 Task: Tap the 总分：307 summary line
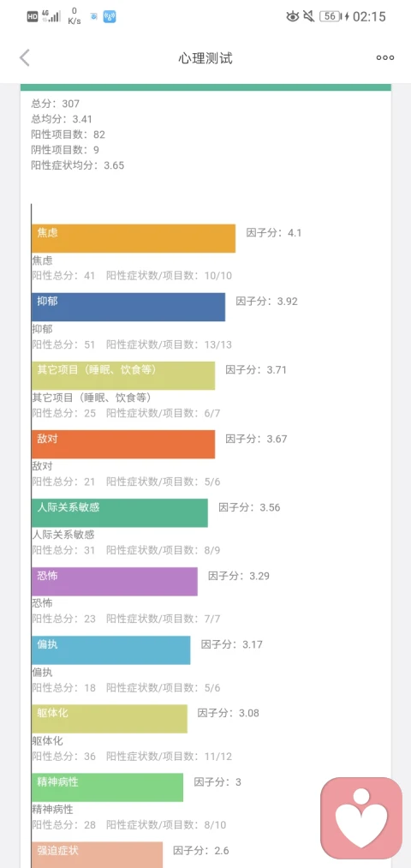[56, 104]
